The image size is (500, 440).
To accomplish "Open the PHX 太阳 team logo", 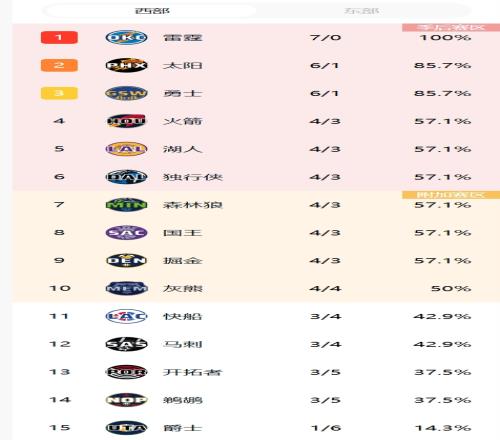I will point(126,65).
